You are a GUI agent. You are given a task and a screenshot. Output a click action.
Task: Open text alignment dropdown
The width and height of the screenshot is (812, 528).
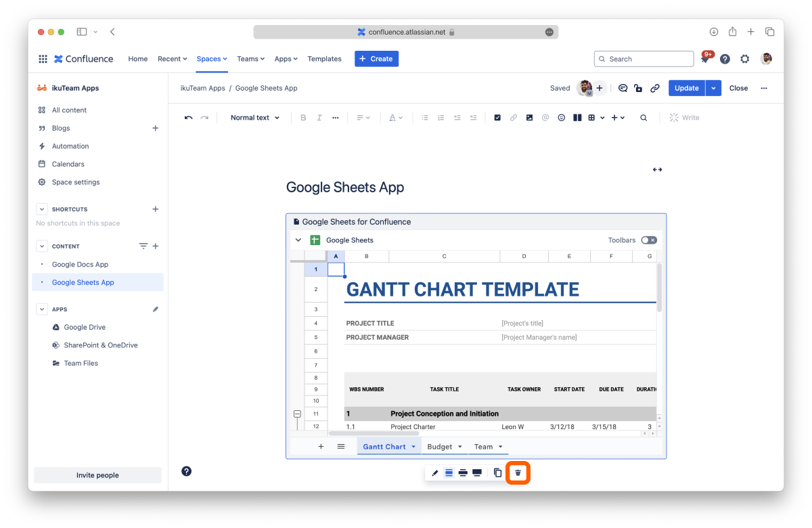pos(363,118)
